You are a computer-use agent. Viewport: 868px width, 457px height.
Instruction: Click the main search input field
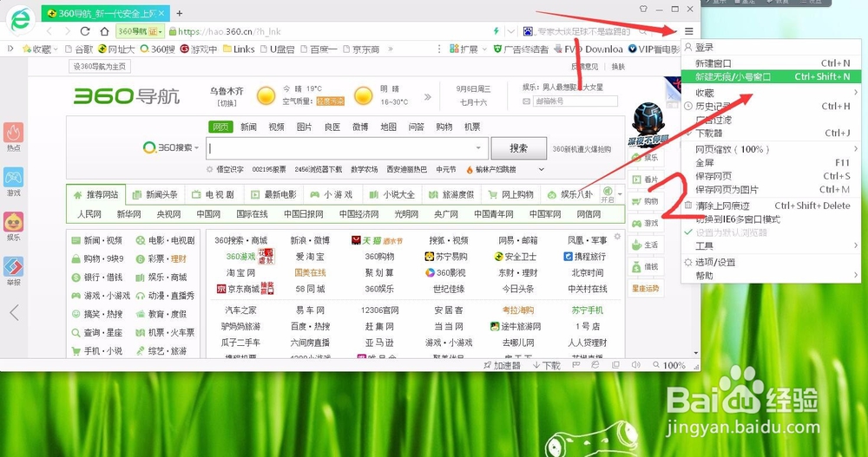(x=347, y=148)
